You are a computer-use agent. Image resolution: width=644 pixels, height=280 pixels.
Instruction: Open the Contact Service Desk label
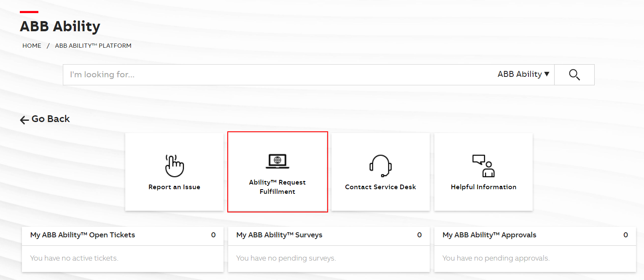tap(380, 187)
